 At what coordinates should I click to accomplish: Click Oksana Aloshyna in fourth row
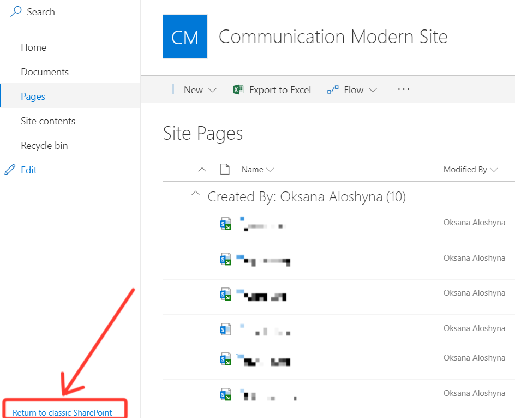(474, 328)
